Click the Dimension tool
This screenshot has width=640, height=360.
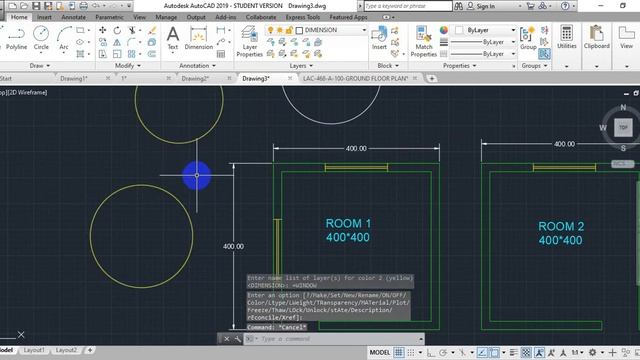198,38
